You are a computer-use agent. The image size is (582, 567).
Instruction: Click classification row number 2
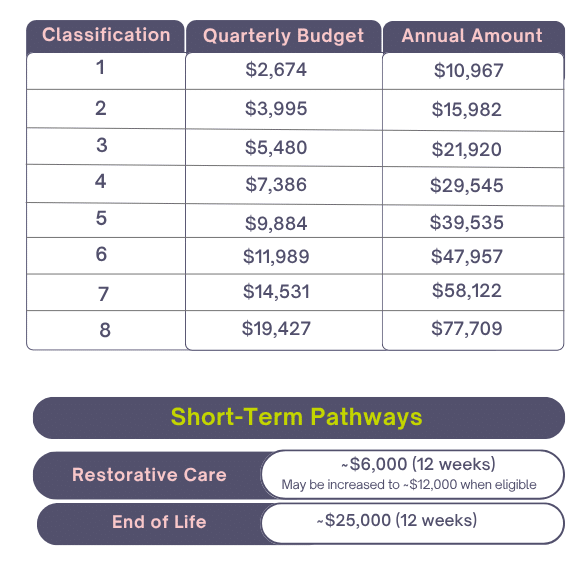(x=106, y=109)
